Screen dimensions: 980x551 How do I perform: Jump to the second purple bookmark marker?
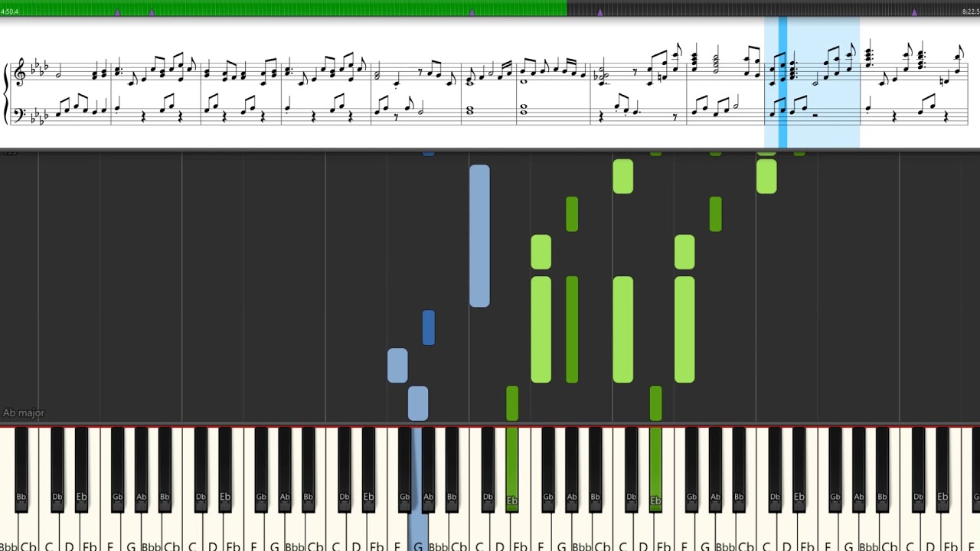click(x=152, y=12)
